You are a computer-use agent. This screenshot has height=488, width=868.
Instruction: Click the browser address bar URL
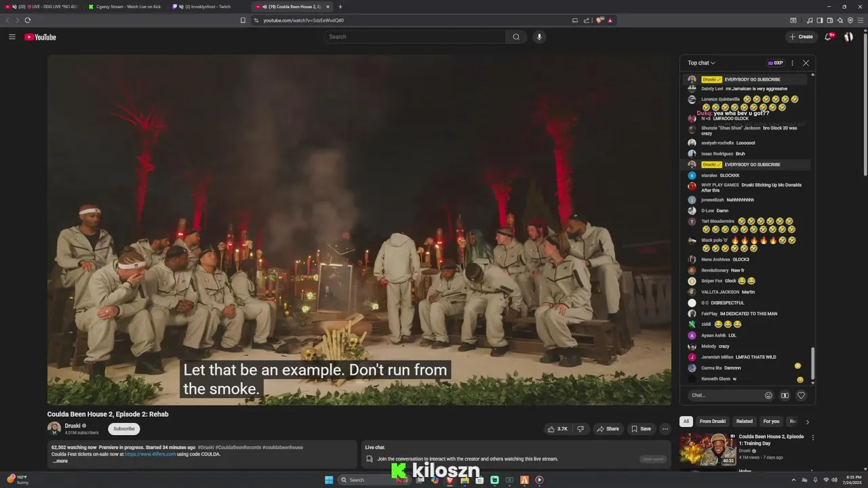(x=304, y=20)
